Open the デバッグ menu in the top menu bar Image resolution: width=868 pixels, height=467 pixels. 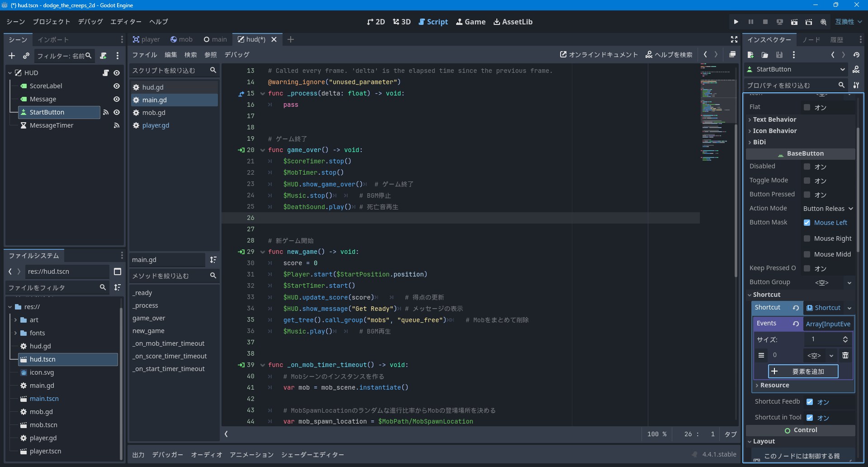coord(90,22)
